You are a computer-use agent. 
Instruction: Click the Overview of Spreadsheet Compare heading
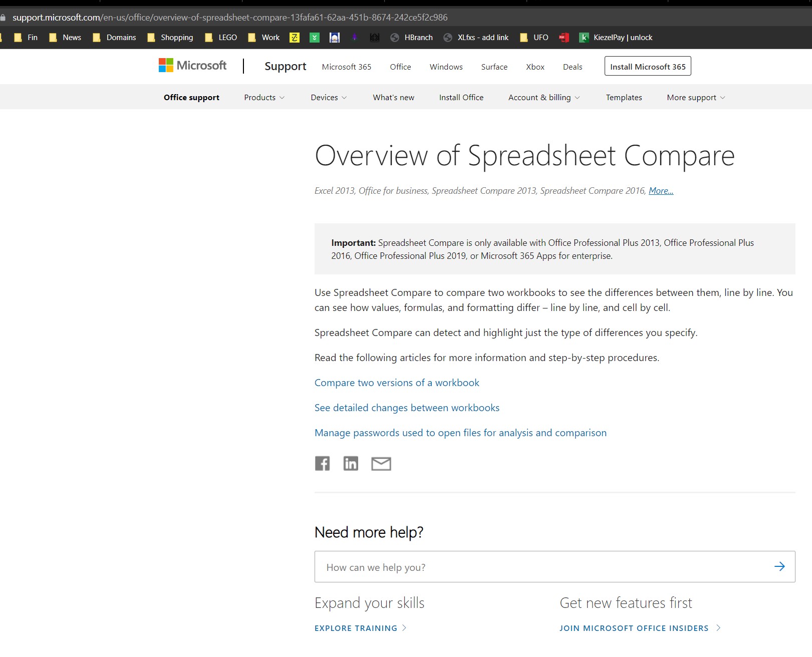(524, 155)
